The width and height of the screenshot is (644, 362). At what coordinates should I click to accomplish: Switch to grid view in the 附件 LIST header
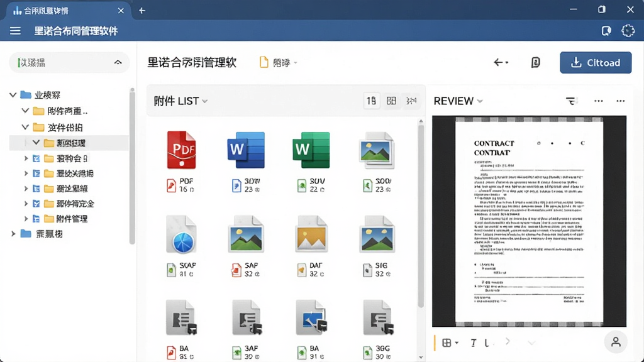[391, 101]
